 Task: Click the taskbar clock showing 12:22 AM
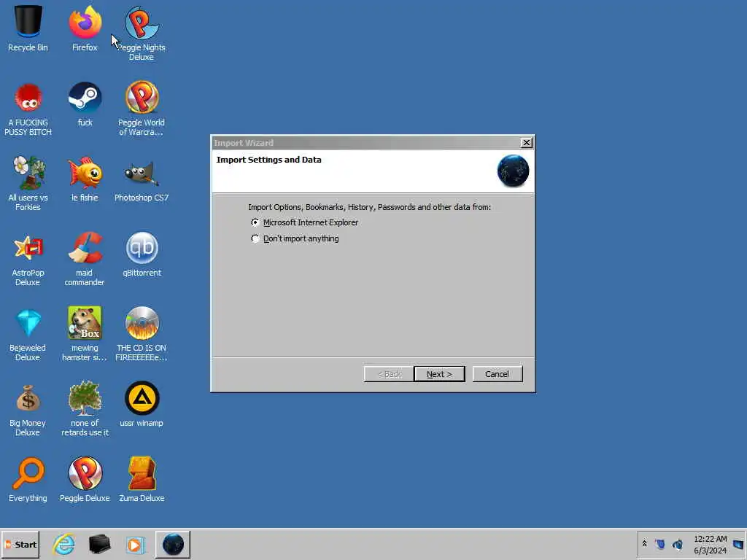[711, 544]
